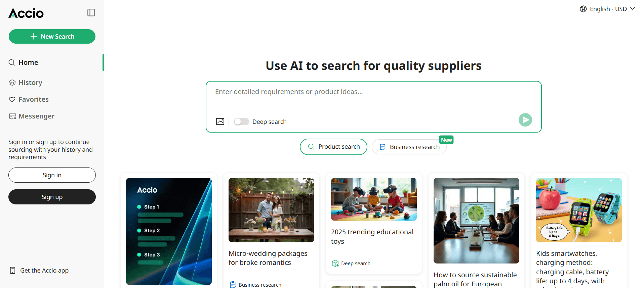Click the heart icon next to Favorites

pyautogui.click(x=12, y=99)
